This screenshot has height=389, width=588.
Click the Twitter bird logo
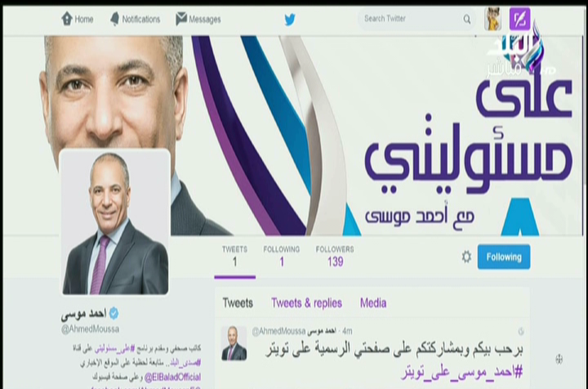pos(289,19)
